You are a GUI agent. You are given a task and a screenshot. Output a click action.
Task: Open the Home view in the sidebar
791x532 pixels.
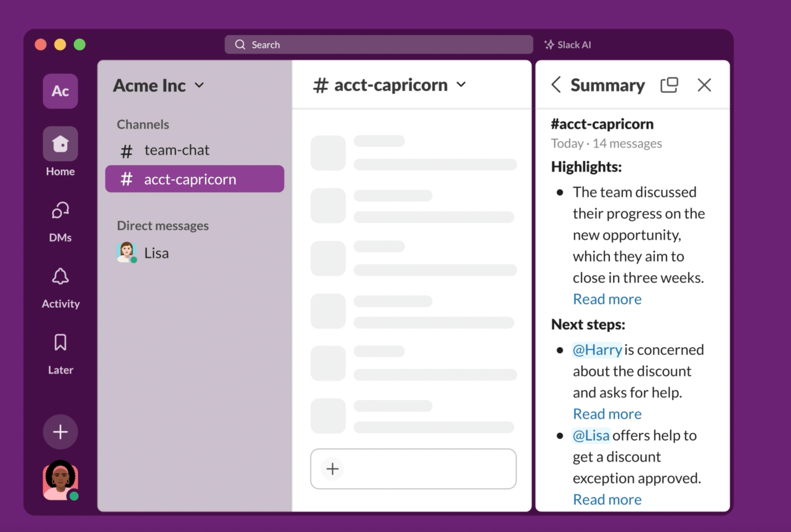tap(60, 144)
